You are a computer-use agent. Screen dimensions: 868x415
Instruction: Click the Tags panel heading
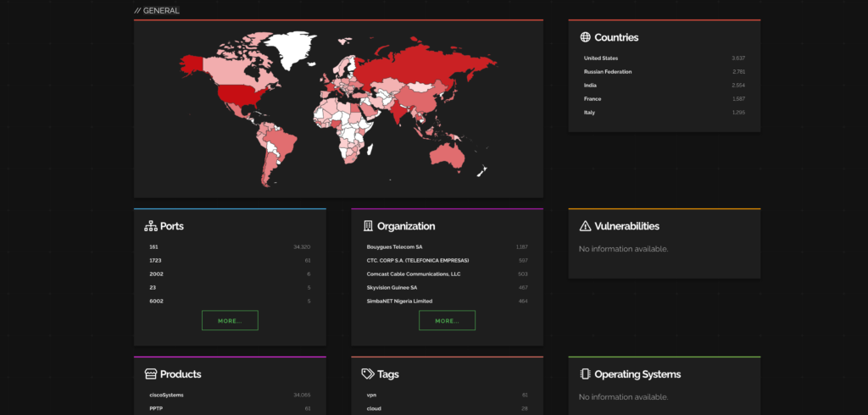coord(388,374)
